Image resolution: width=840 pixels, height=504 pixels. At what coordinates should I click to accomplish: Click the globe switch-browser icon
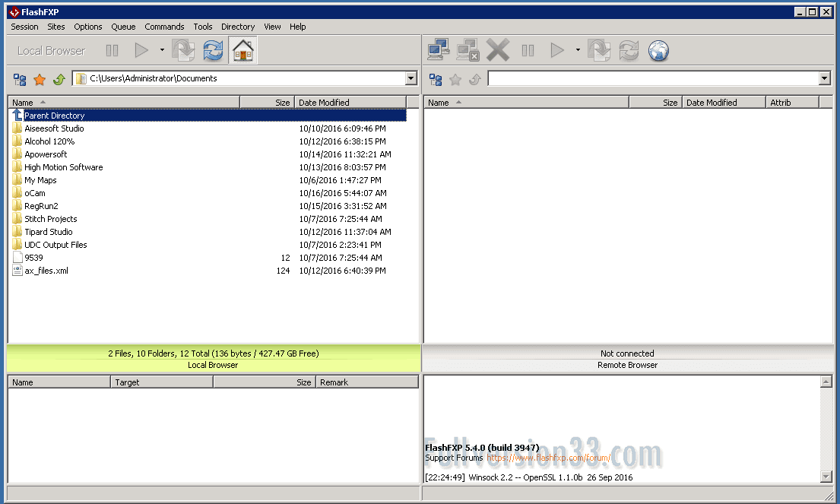658,51
